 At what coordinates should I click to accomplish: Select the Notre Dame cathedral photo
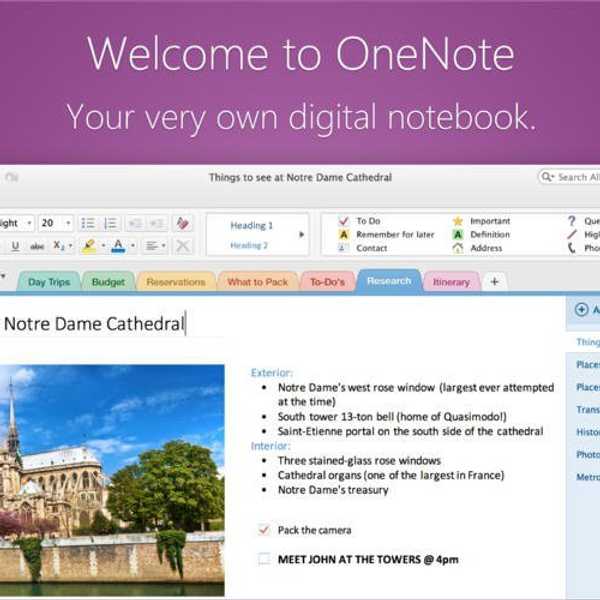click(x=112, y=481)
